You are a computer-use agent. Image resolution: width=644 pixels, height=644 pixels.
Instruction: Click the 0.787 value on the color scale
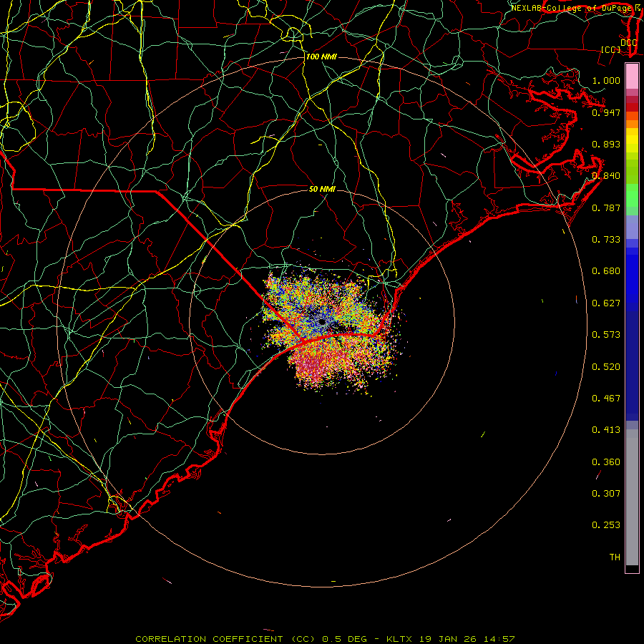[x=606, y=208]
